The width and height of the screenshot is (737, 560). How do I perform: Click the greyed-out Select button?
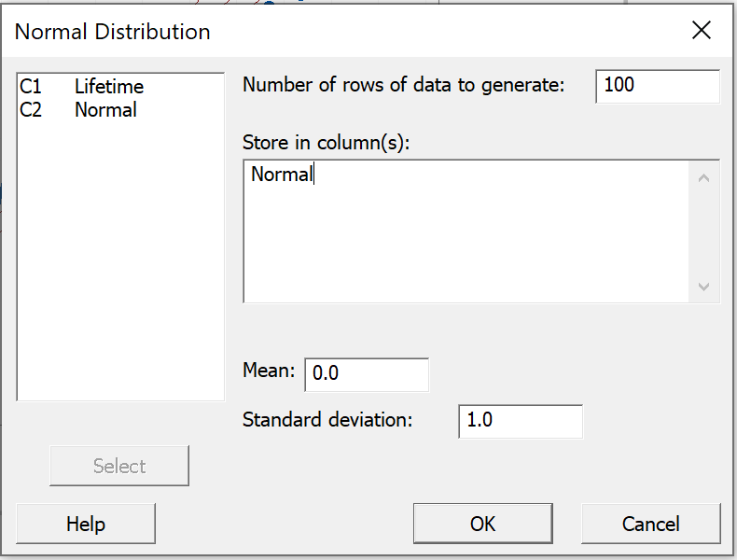[119, 466]
